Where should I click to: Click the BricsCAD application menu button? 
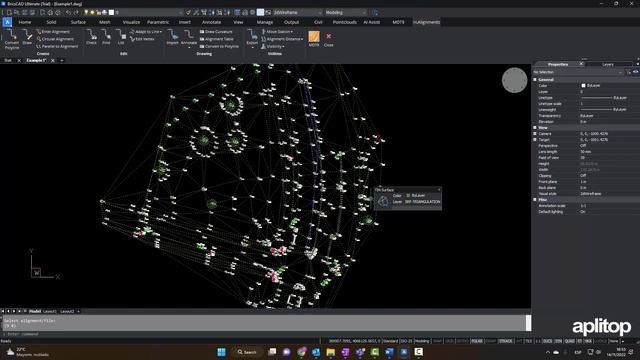[7, 22]
